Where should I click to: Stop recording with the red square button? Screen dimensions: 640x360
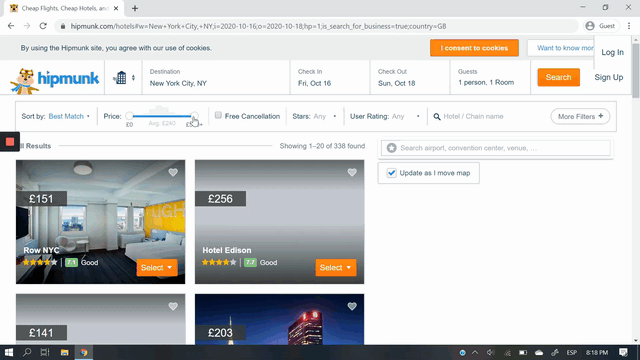coord(10,142)
